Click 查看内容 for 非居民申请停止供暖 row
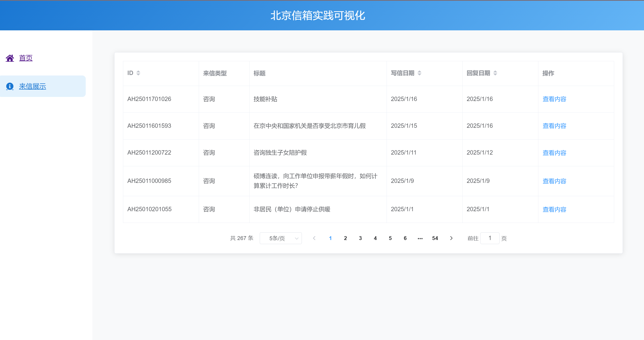644x340 pixels. coord(554,209)
